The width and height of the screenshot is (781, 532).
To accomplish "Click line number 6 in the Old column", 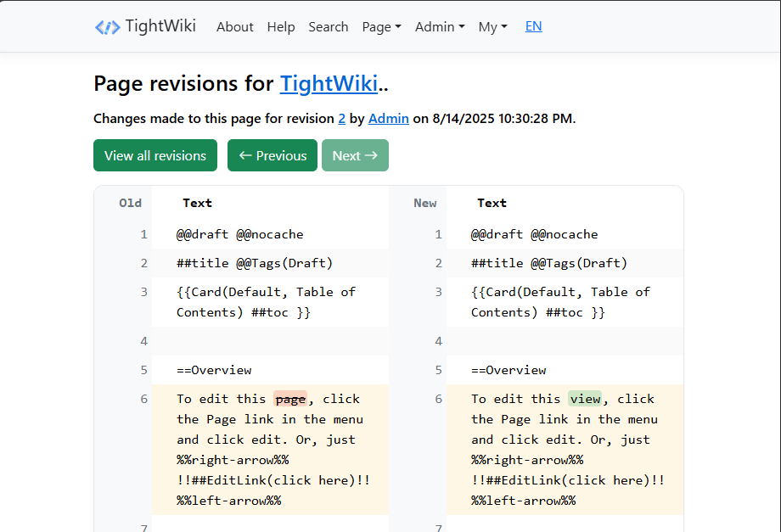I will coord(144,399).
